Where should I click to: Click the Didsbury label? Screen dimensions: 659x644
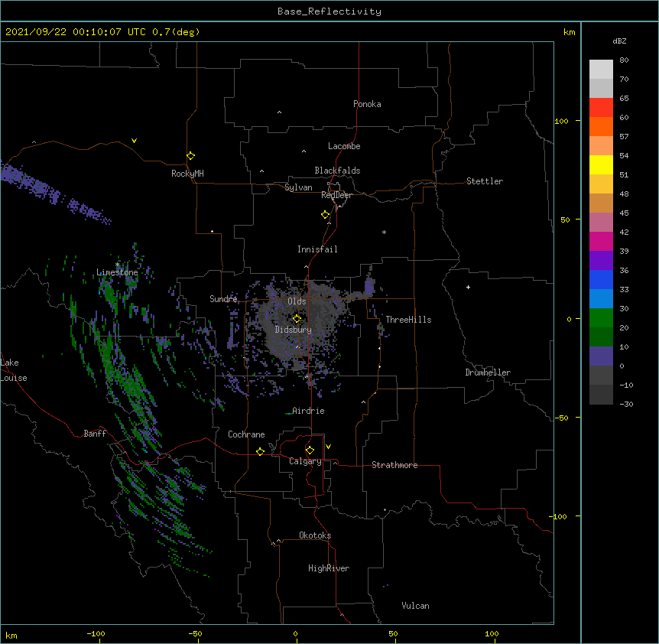(294, 330)
